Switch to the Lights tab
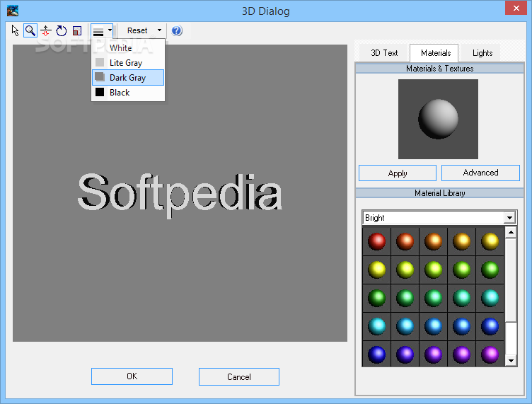The width and height of the screenshot is (532, 404). click(482, 53)
